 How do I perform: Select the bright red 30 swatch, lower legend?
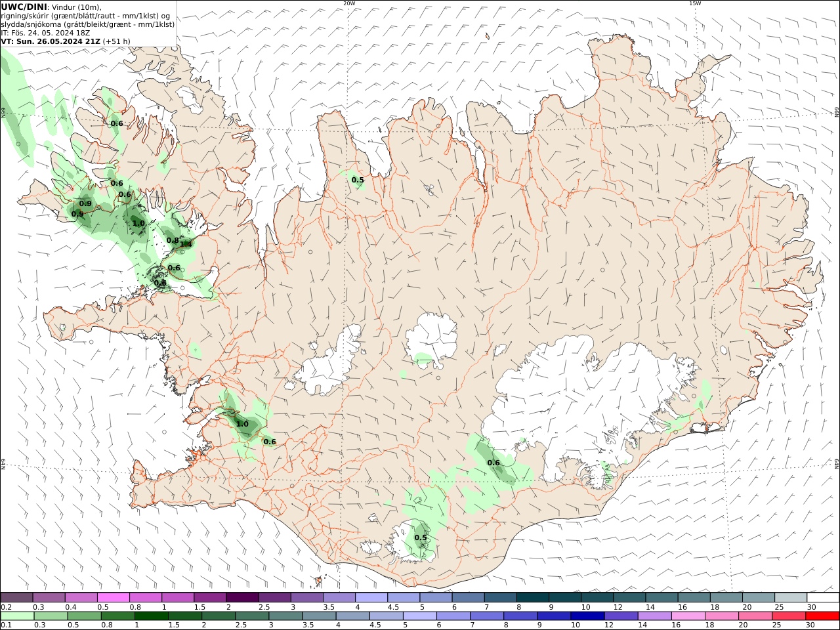(822, 616)
